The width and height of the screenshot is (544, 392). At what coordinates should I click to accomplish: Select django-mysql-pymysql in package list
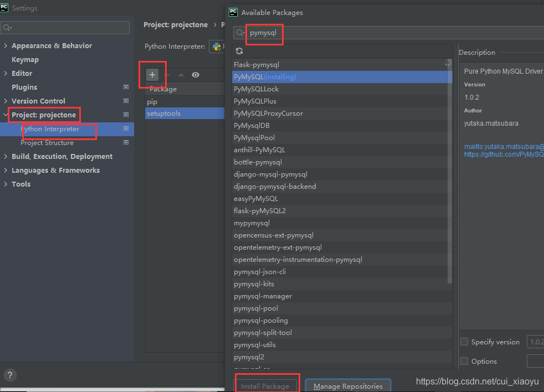coord(342,174)
